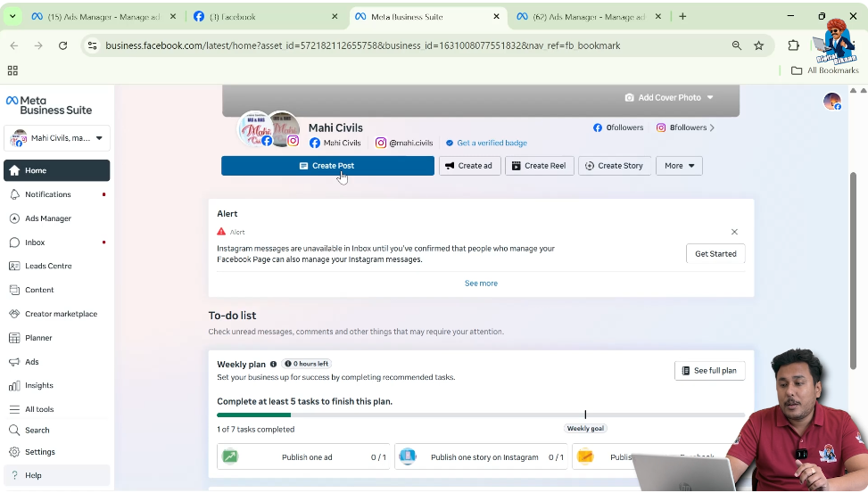
Task: Open Notifications in sidebar
Action: (x=56, y=194)
